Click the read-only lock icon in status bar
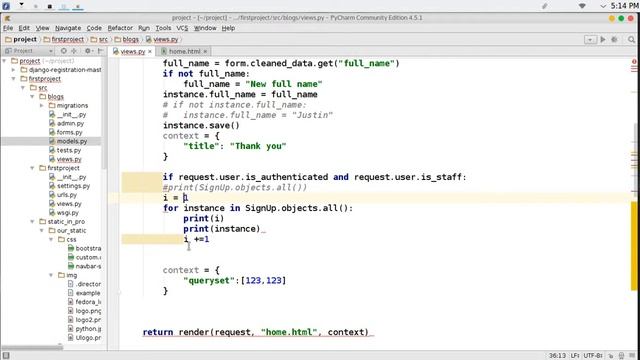Screen dimensions: 640x360 pyautogui.click(x=611, y=356)
